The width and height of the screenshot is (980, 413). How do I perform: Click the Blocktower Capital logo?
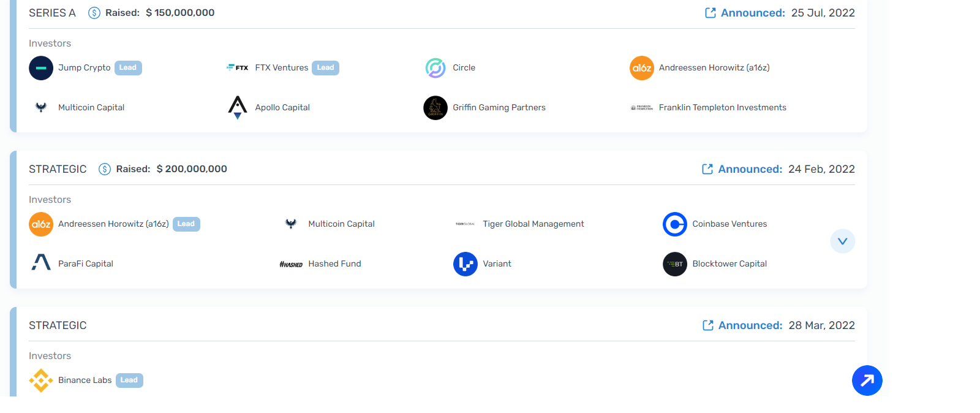[675, 264]
